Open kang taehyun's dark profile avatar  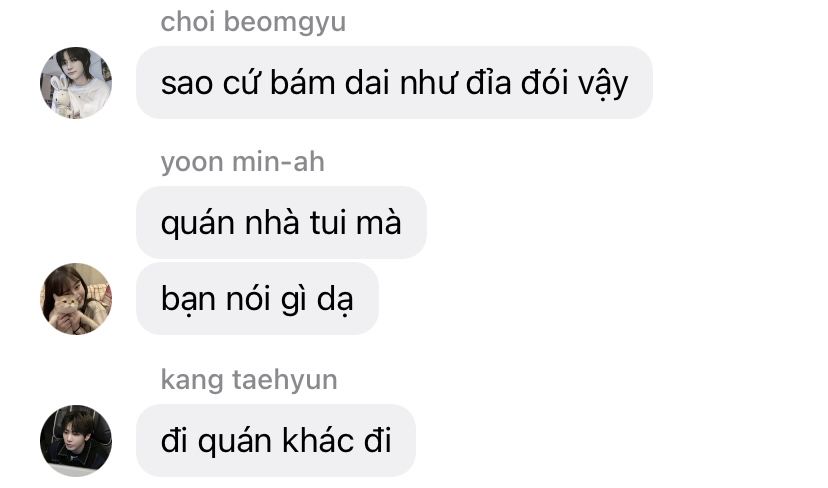(x=76, y=440)
